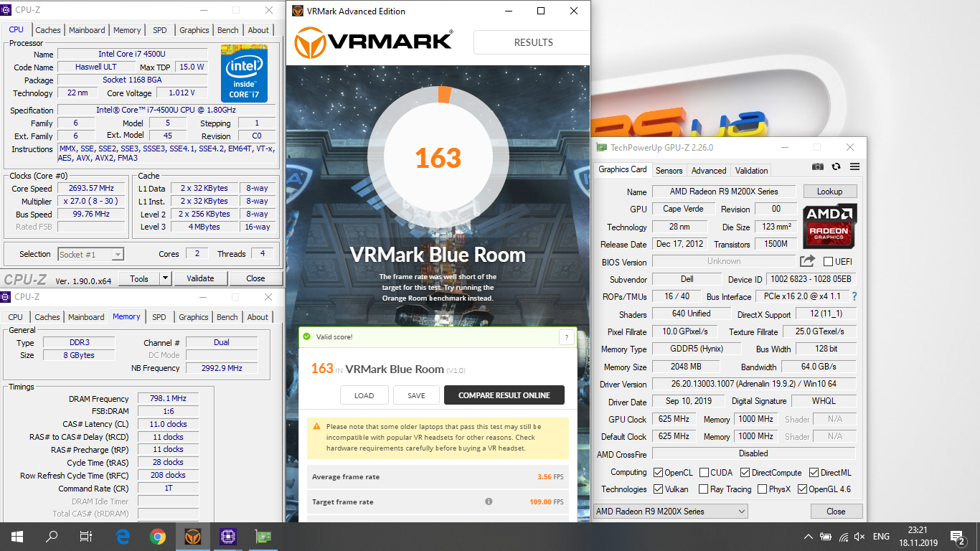Click the SAVE button in VRMark

[x=416, y=395]
